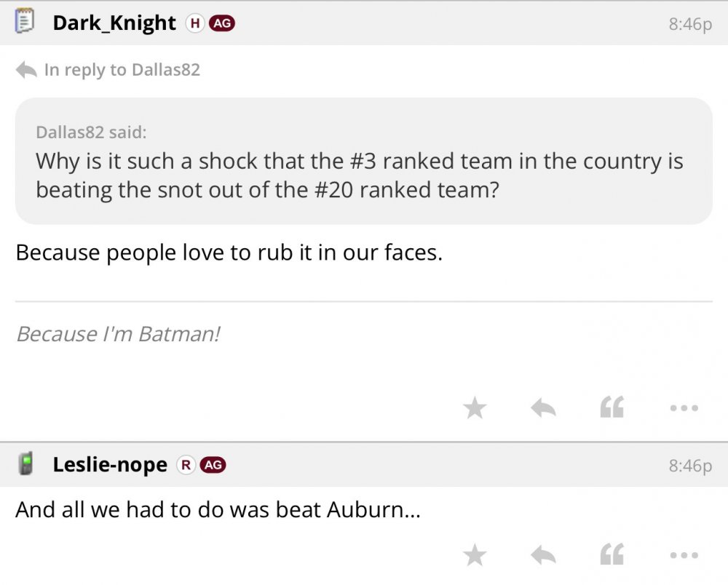The image size is (728, 585).
Task: Click the AG badge next to Leslie-nope
Action: (x=213, y=465)
